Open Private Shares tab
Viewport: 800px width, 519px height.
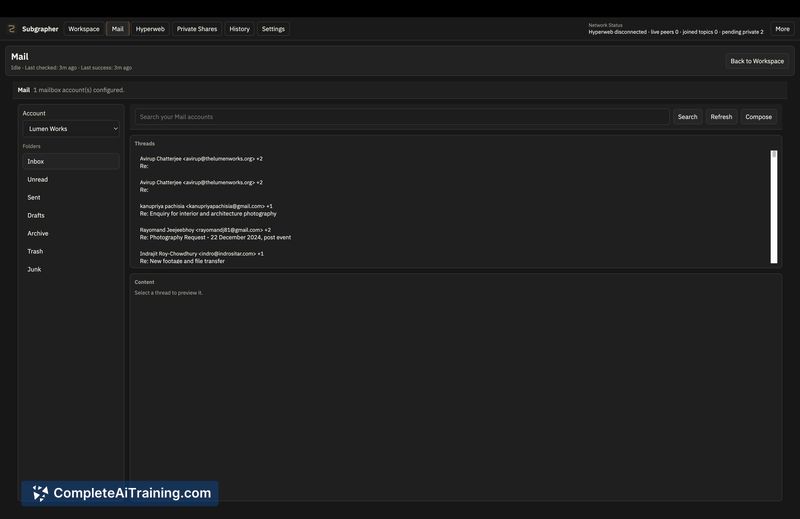(x=197, y=29)
